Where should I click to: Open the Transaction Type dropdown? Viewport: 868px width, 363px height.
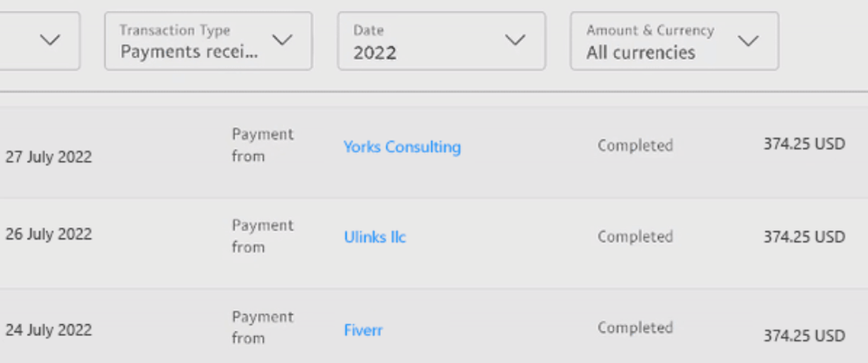coord(208,41)
